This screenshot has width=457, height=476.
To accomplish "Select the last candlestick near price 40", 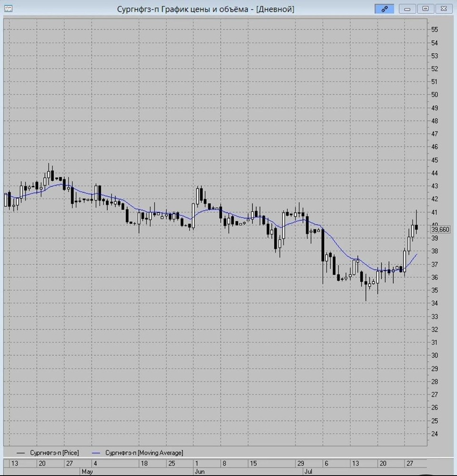I will [x=417, y=227].
